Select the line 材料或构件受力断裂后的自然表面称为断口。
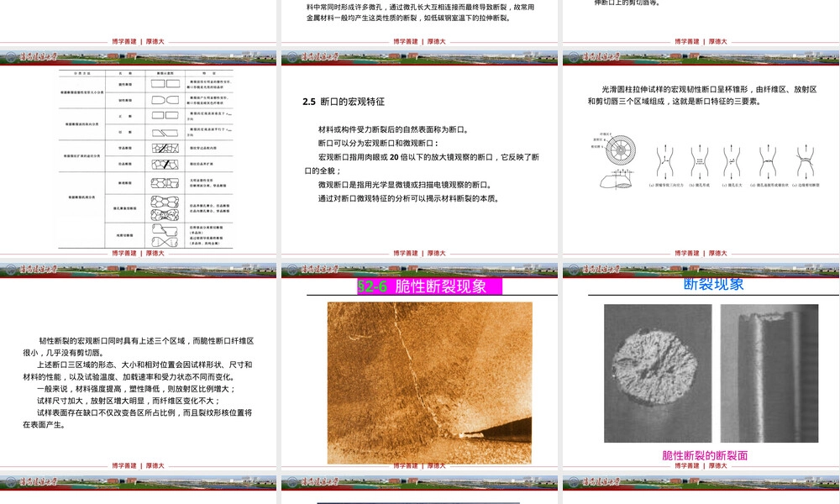The image size is (840, 504). click(x=394, y=129)
